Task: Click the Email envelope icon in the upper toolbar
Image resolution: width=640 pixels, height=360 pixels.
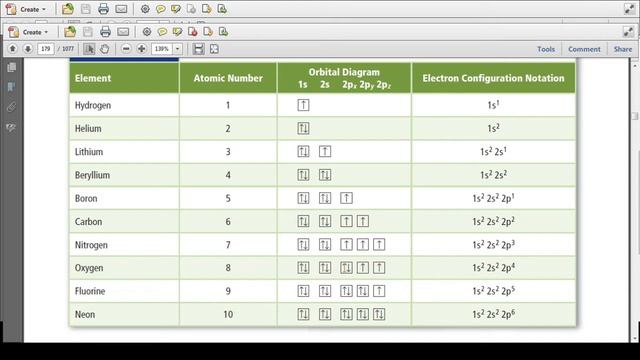Action: point(121,9)
